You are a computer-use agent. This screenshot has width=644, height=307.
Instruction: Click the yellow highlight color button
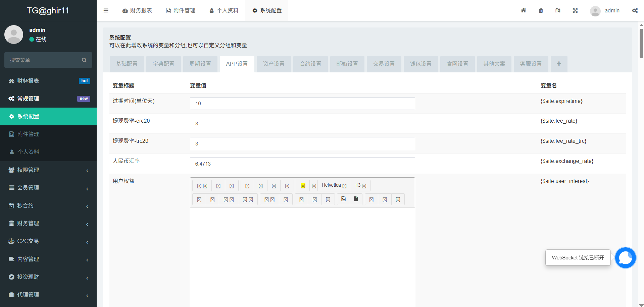pos(303,185)
